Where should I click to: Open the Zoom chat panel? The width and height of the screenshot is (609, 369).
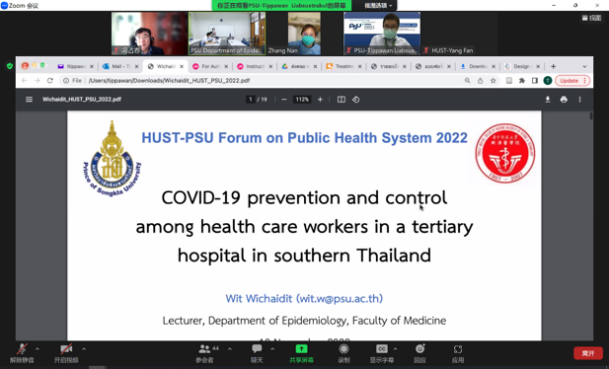(257, 353)
